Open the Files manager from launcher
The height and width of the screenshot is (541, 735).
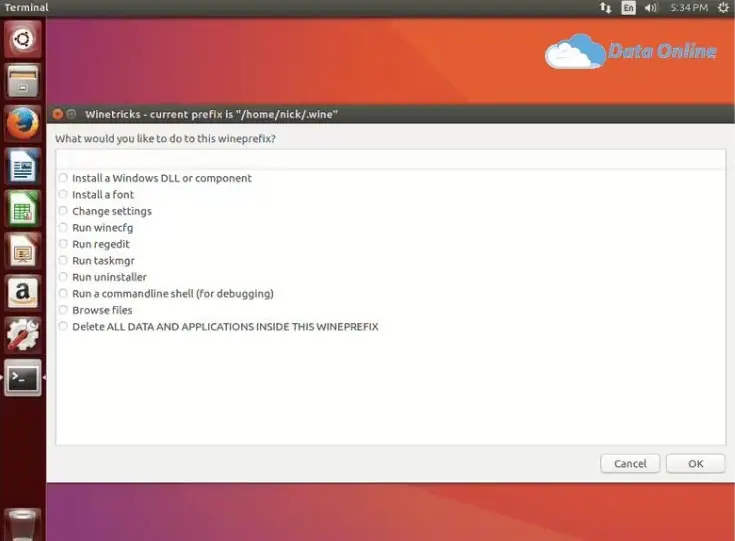tap(22, 81)
